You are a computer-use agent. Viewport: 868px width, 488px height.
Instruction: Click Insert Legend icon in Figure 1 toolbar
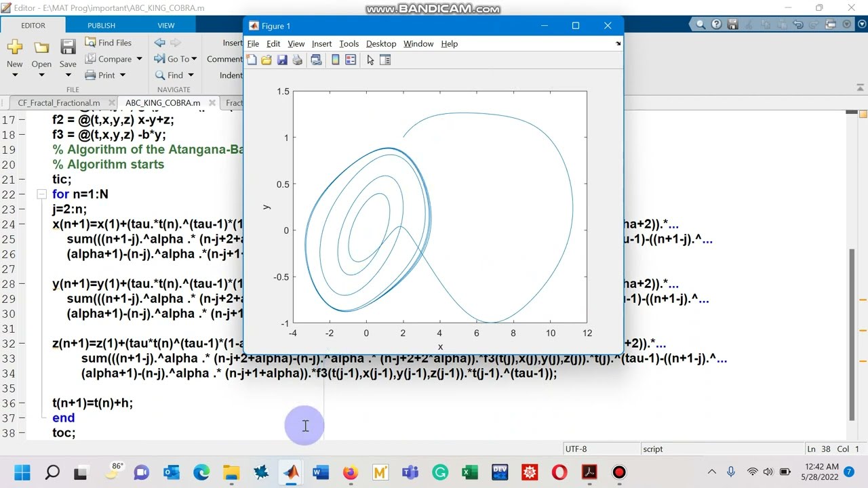click(x=351, y=60)
